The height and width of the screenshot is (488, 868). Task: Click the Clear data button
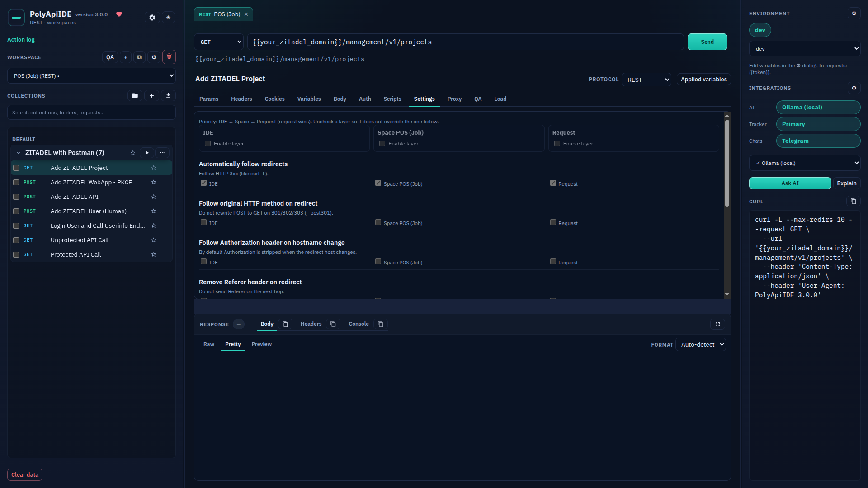(25, 475)
